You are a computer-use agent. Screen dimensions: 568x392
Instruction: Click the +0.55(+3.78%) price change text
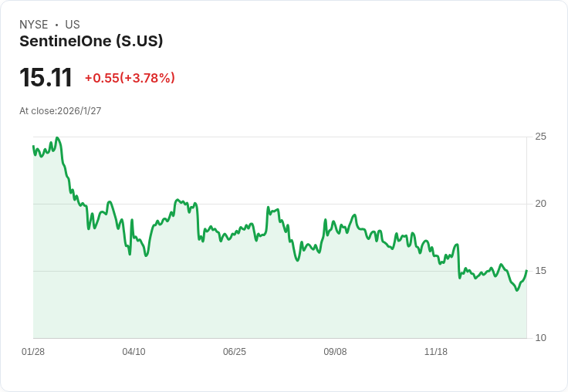tap(130, 78)
